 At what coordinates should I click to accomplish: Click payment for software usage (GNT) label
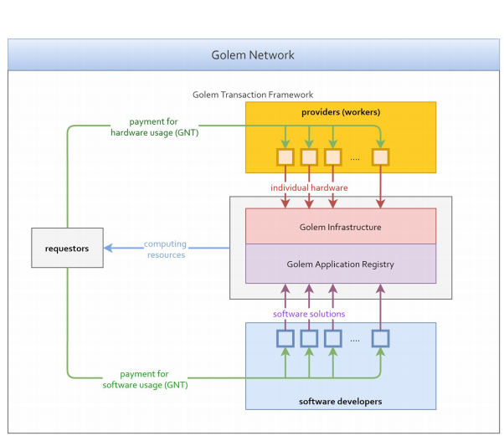[x=145, y=379]
